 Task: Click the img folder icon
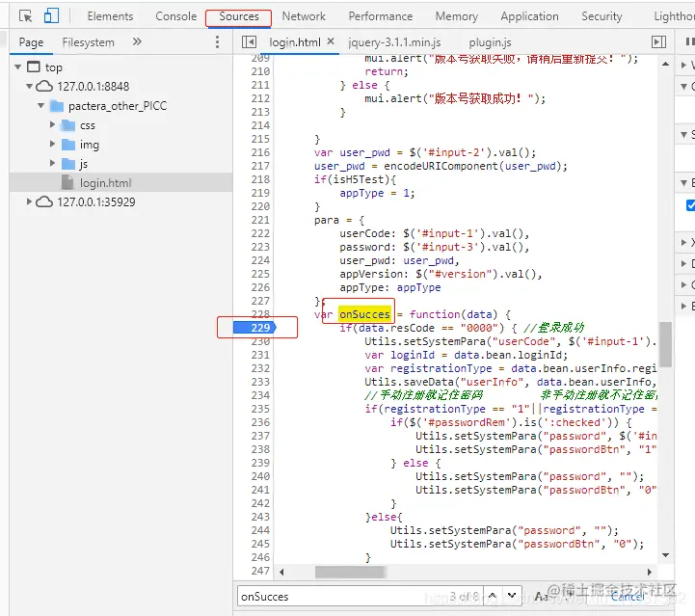click(68, 145)
